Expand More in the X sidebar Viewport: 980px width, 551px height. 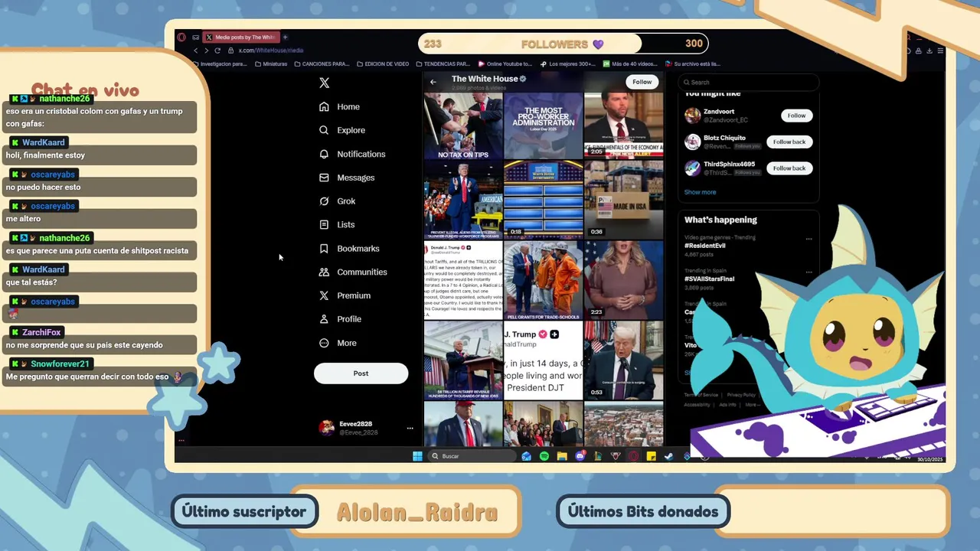coord(337,343)
